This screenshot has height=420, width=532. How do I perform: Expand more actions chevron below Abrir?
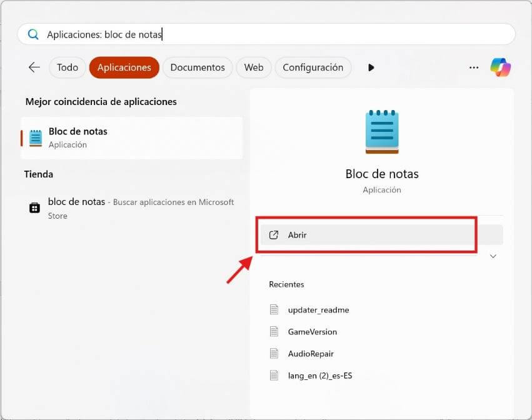point(493,256)
